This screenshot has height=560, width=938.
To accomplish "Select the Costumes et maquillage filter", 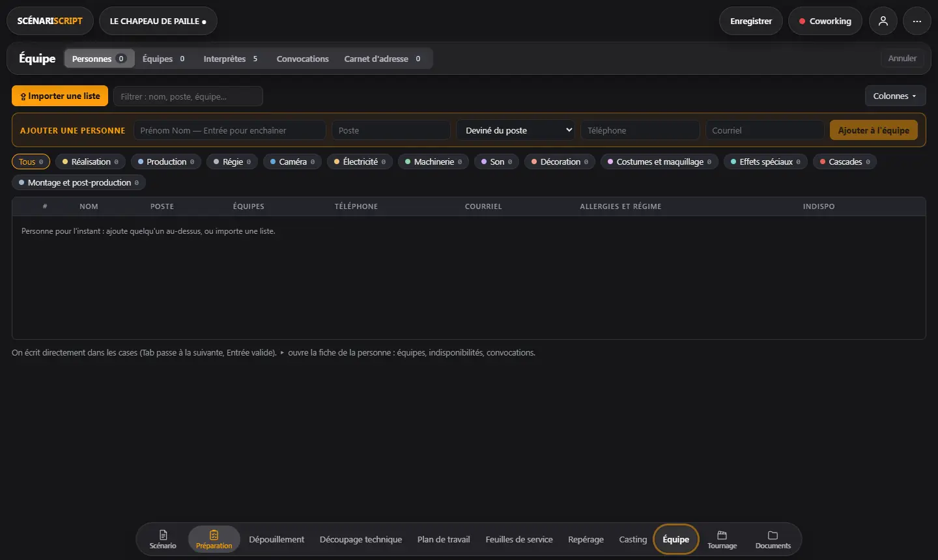I will pos(660,161).
